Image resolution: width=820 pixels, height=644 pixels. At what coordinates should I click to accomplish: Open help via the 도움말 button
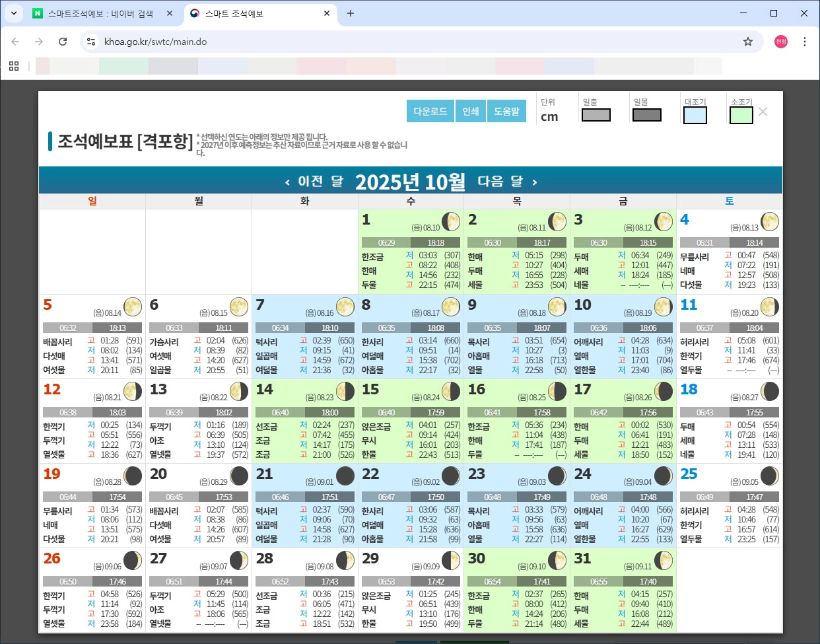tap(506, 111)
